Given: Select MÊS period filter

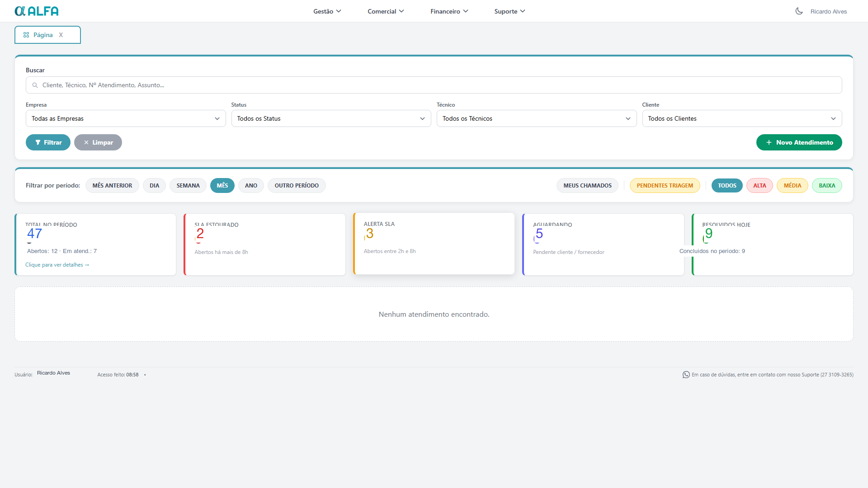Looking at the screenshot, I should (222, 185).
